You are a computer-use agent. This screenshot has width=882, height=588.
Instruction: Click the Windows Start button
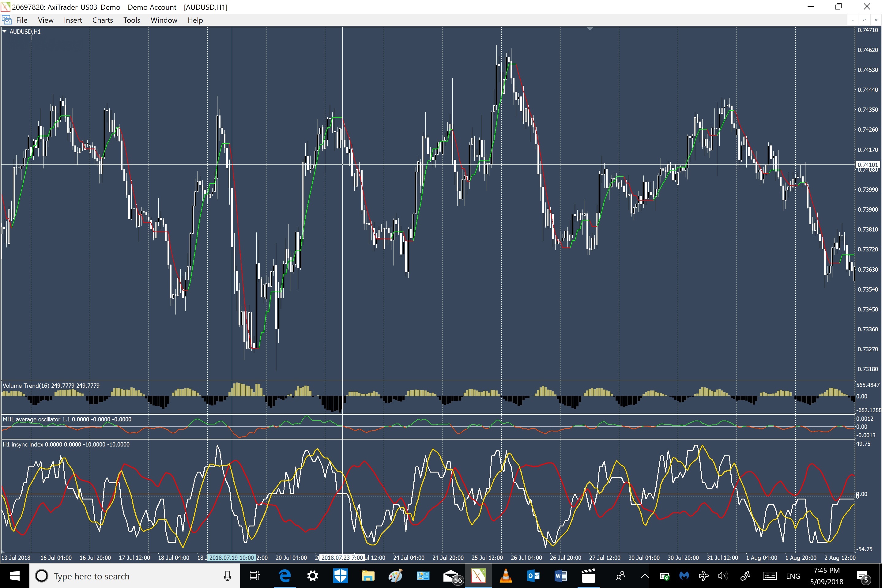click(x=15, y=576)
